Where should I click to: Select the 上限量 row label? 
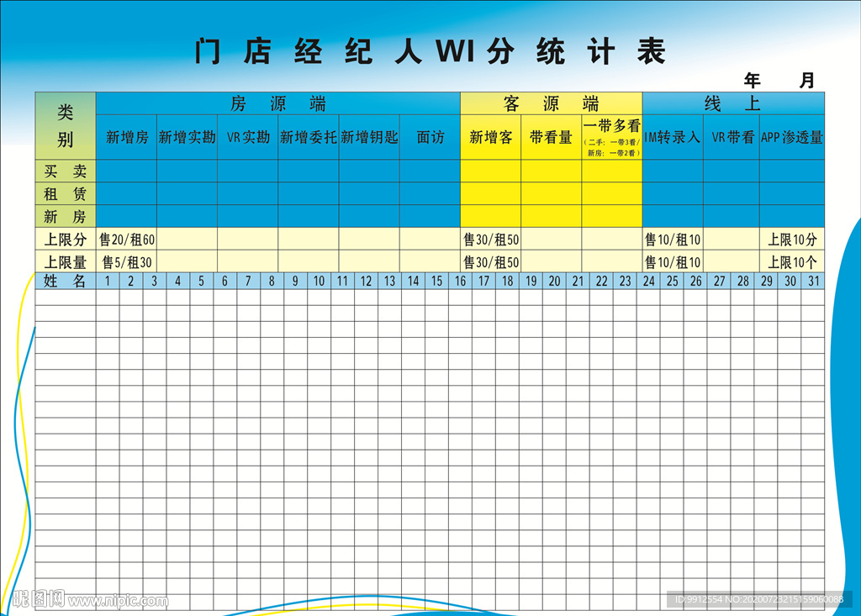click(x=66, y=262)
